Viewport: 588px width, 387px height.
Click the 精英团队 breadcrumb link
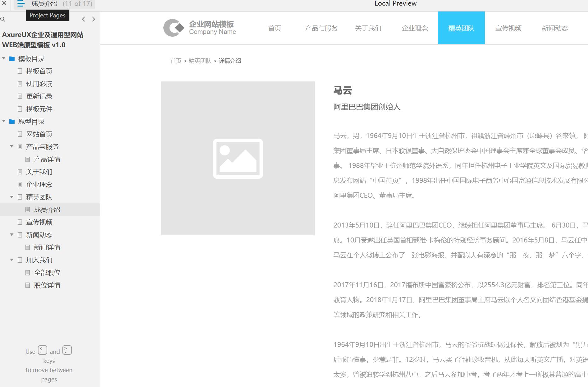[200, 61]
